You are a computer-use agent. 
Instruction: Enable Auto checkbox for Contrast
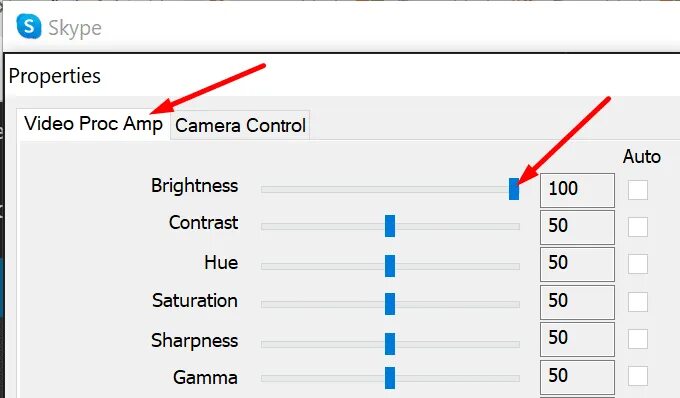click(638, 227)
